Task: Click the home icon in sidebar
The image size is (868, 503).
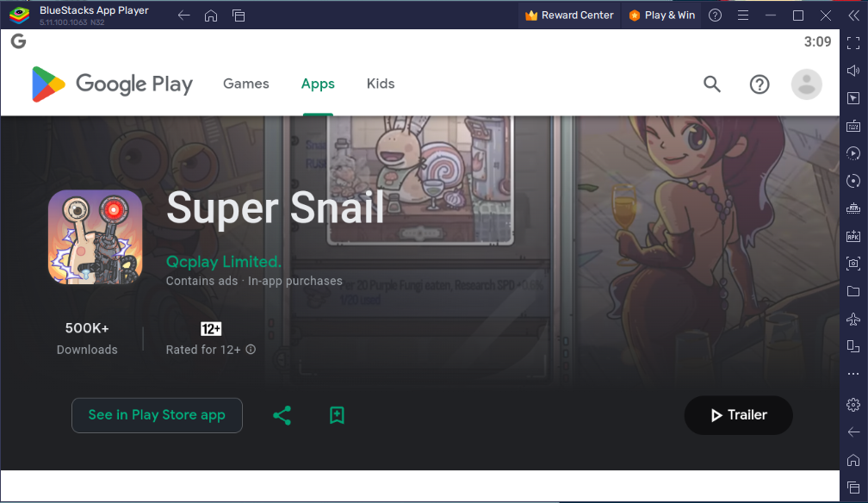Action: 853,460
